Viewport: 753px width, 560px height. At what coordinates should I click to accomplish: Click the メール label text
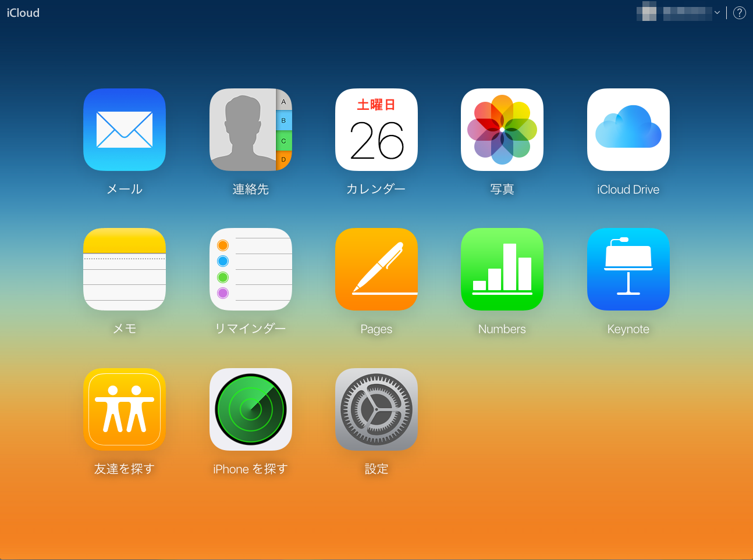pyautogui.click(x=125, y=189)
